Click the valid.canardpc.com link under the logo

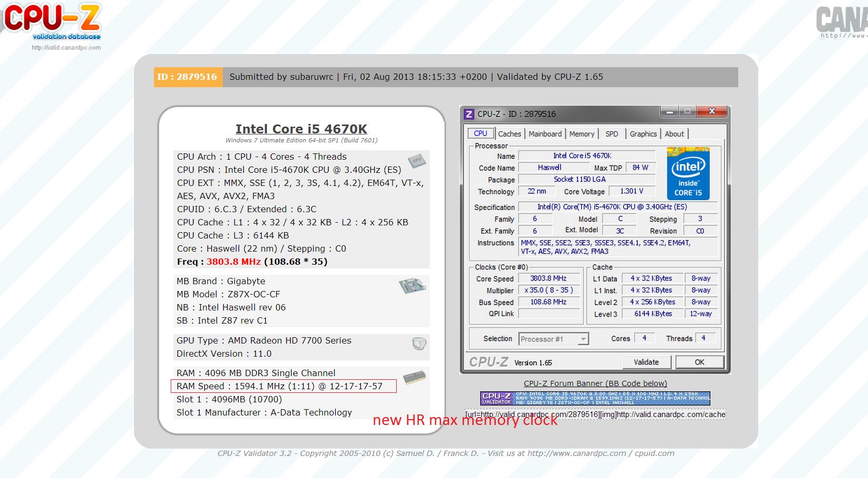click(66, 47)
